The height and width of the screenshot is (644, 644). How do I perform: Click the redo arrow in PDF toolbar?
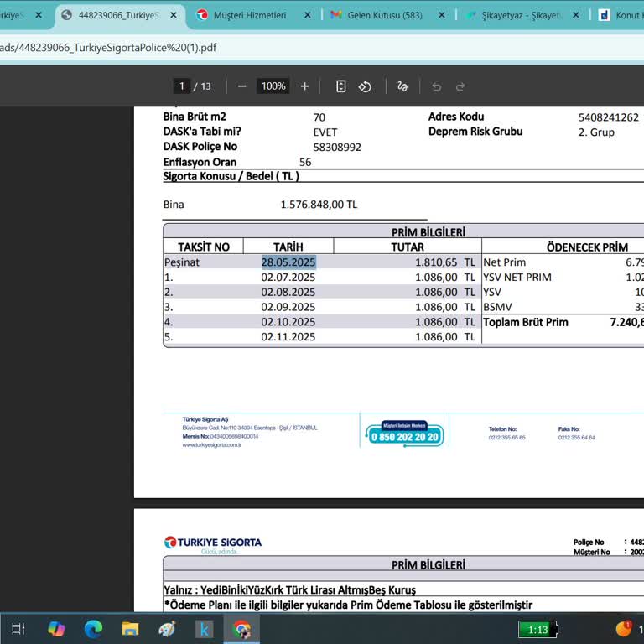click(x=460, y=86)
